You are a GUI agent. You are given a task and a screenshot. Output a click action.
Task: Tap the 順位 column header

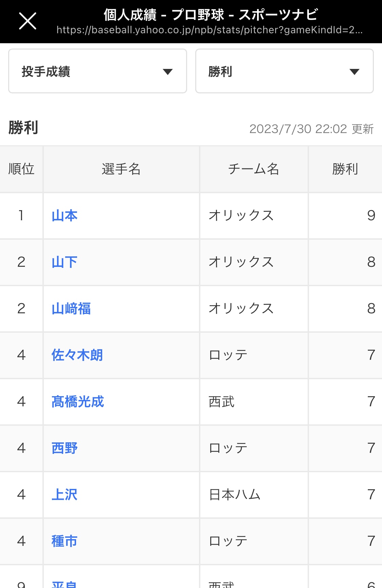[21, 169]
